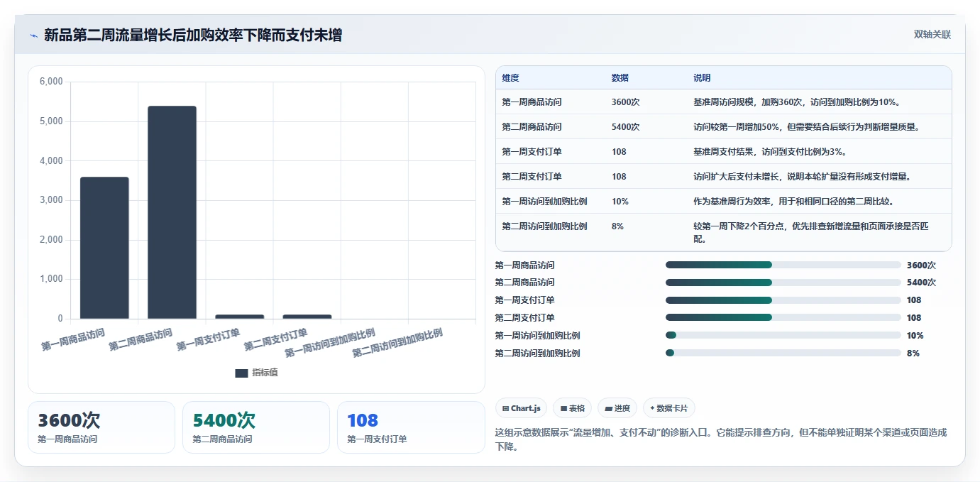The image size is (980, 482).
Task: Click the footnote starting 这组示意数据展示
Action: click(x=720, y=439)
